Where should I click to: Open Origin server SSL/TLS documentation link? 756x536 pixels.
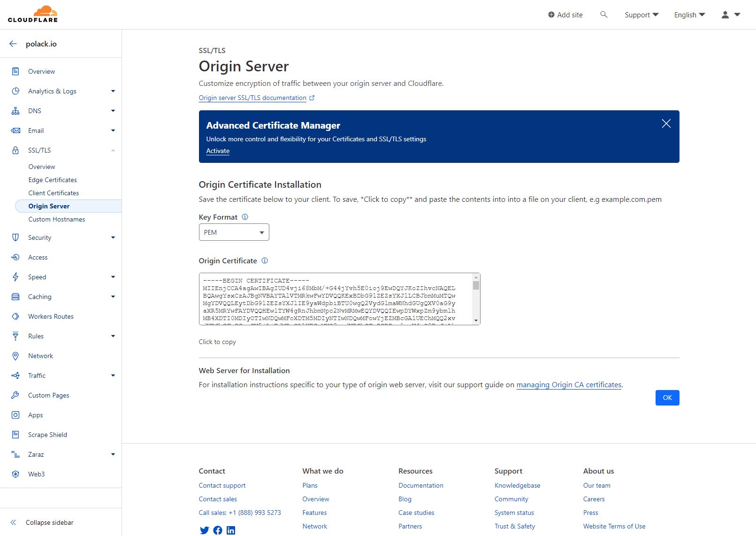pos(257,98)
